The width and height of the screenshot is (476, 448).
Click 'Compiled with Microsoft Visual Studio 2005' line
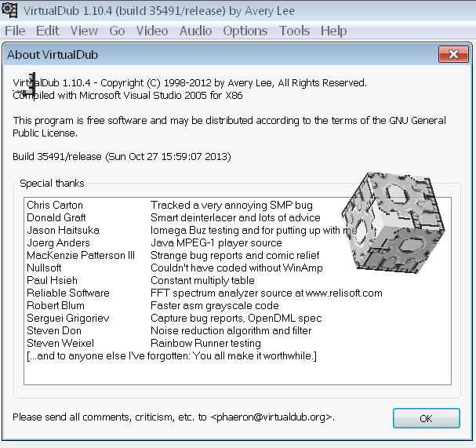point(128,96)
